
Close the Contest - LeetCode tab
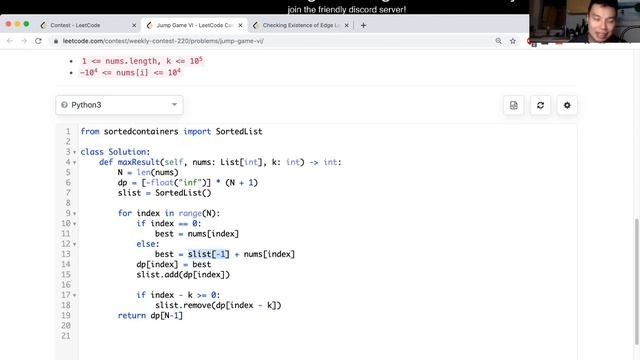click(x=134, y=25)
